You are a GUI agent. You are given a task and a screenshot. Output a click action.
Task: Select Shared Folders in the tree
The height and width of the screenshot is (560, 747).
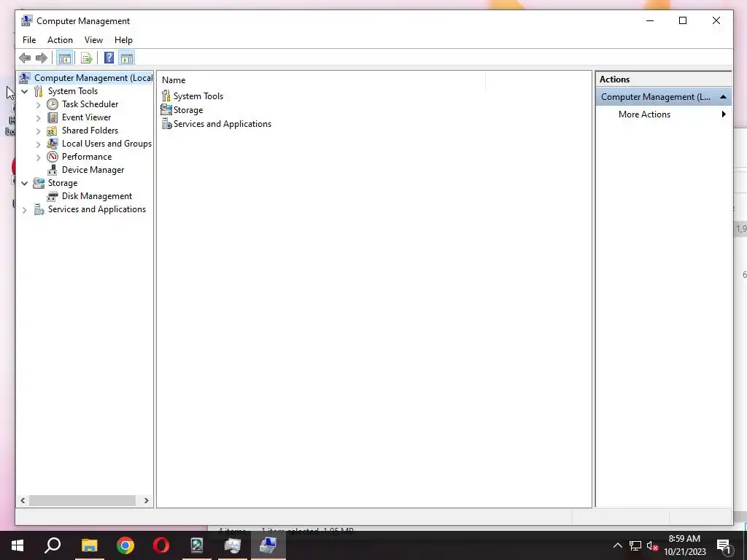tap(90, 131)
